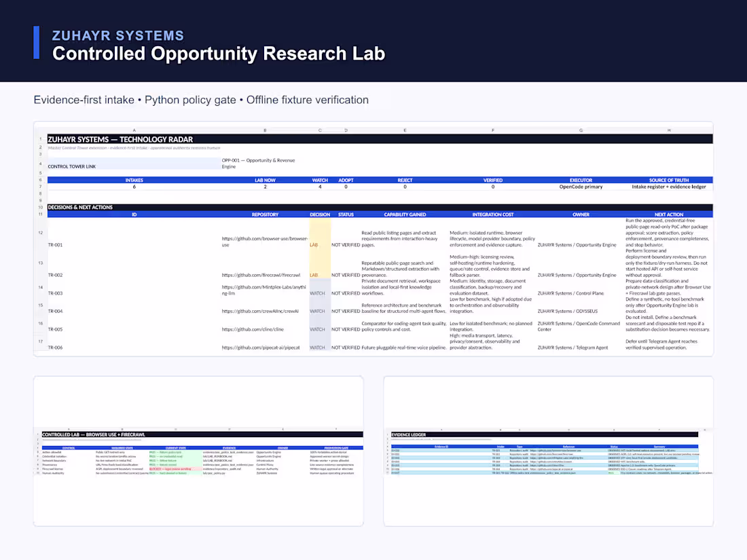747x560 pixels.
Task: Click the TR-004 ID cell
Action: click(x=55, y=312)
